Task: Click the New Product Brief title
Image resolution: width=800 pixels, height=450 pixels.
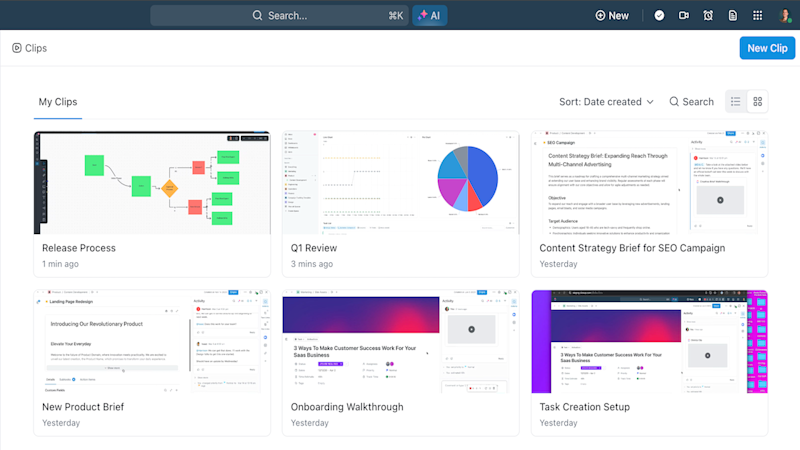Action: coord(83,407)
